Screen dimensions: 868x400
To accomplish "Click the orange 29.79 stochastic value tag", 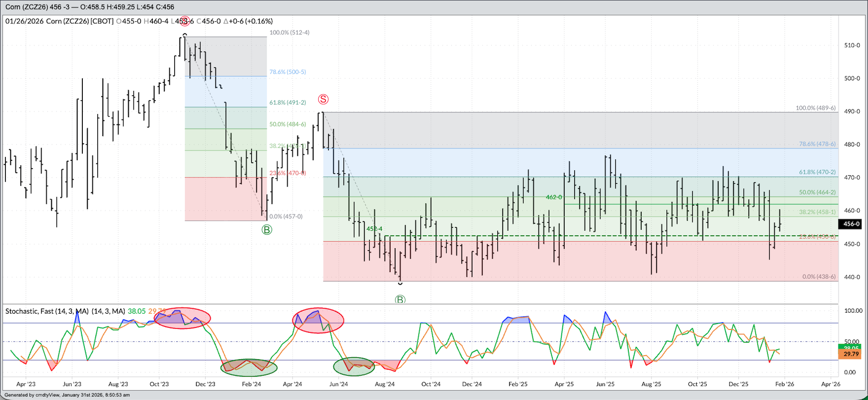I will [851, 354].
